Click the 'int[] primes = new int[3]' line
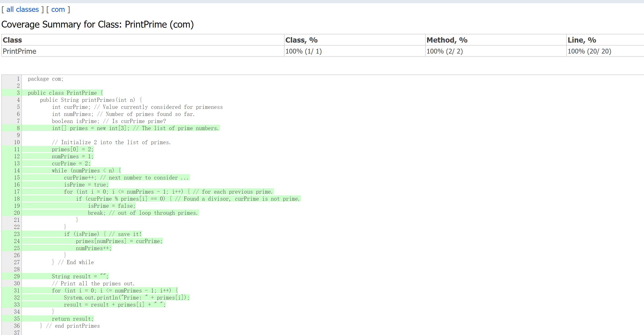 tap(135, 128)
